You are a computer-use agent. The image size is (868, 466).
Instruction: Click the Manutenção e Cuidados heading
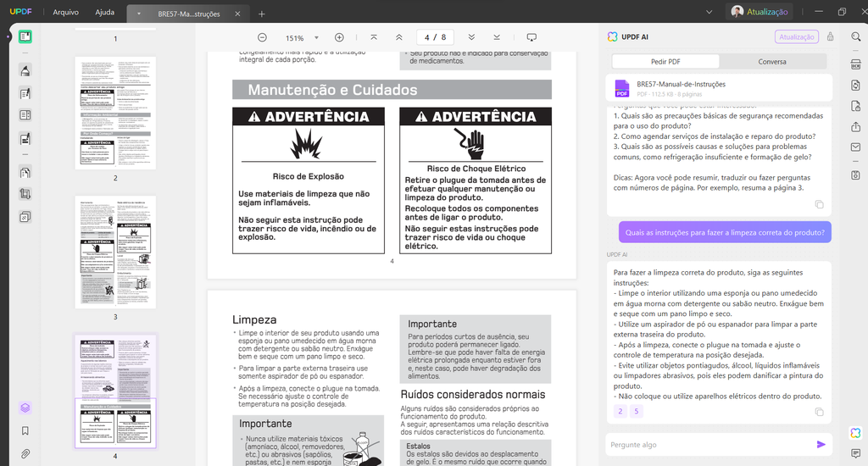point(332,90)
